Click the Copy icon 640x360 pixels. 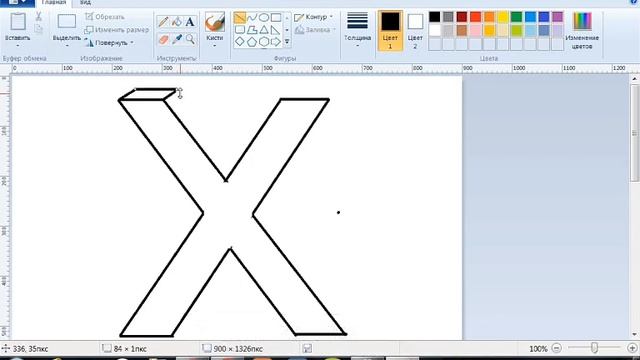[x=38, y=29]
